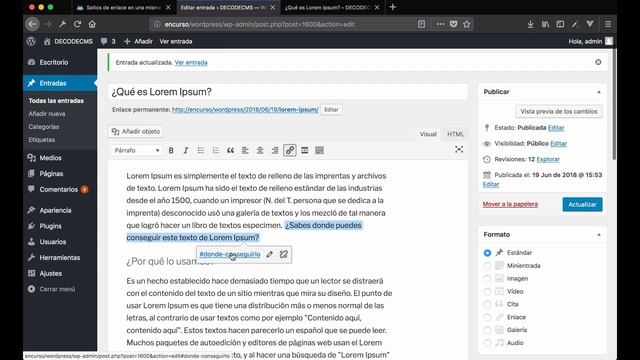Image resolution: width=640 pixels, height=360 pixels.
Task: Insert a bulleted list
Action: click(201, 150)
